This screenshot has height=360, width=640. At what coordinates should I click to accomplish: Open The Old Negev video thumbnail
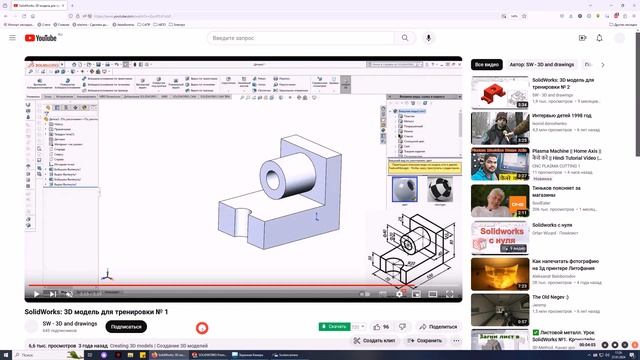tap(500, 309)
